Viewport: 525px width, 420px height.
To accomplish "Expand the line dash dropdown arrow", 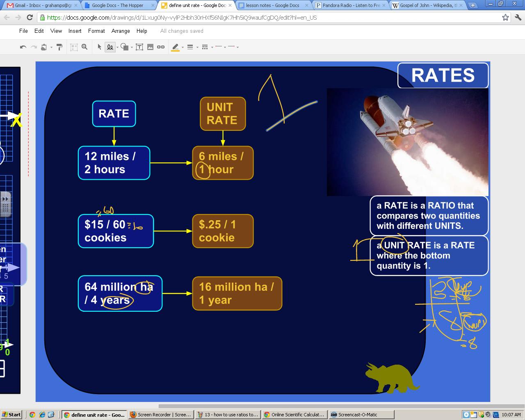I will (x=212, y=48).
